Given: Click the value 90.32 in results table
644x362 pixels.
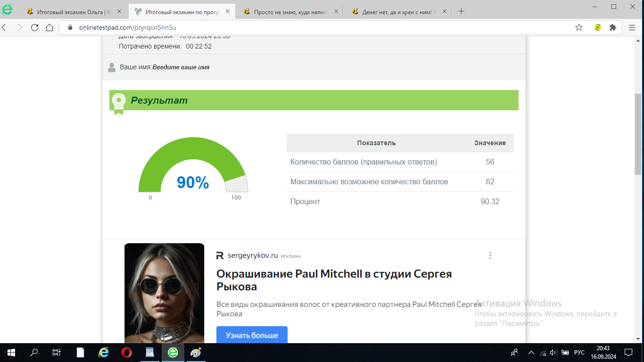Looking at the screenshot, I should (x=490, y=201).
